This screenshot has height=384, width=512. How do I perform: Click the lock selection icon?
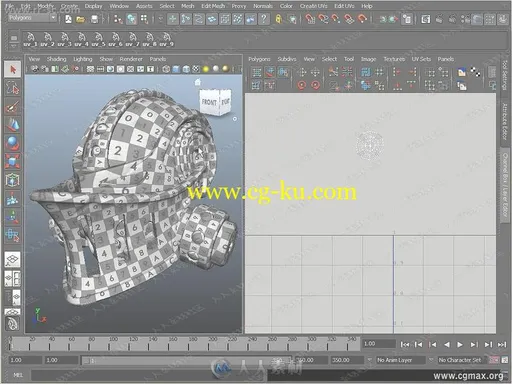point(278,19)
